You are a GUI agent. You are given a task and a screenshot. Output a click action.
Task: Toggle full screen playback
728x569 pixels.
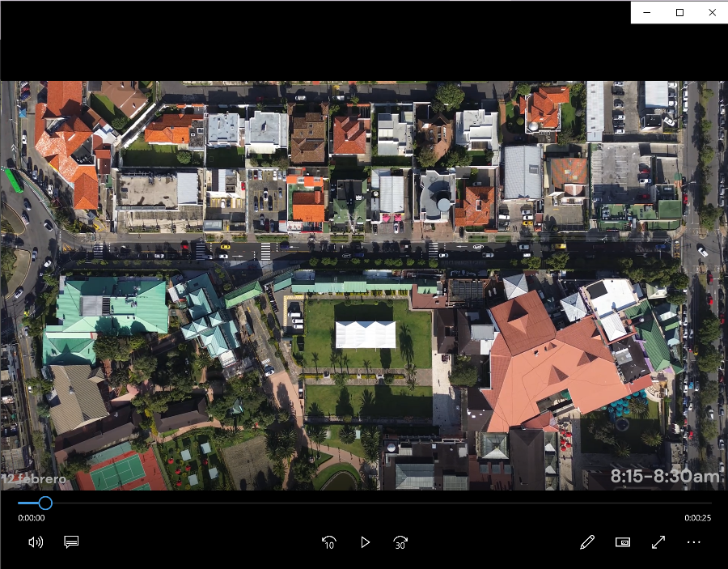pyautogui.click(x=658, y=542)
